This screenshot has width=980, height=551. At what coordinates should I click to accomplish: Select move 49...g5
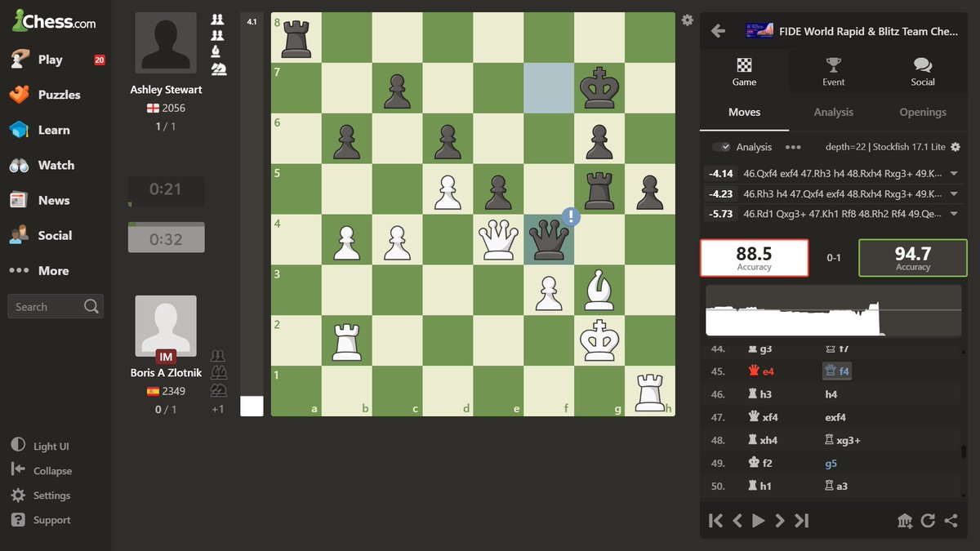coord(831,463)
